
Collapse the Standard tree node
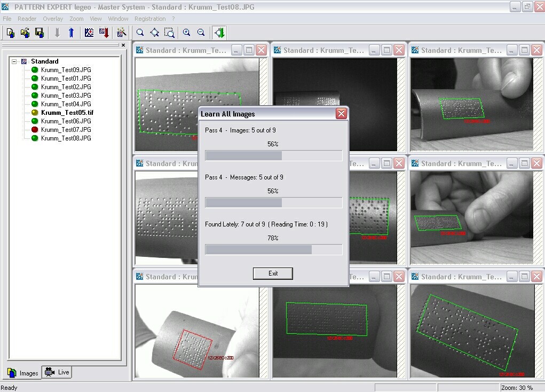pos(14,61)
